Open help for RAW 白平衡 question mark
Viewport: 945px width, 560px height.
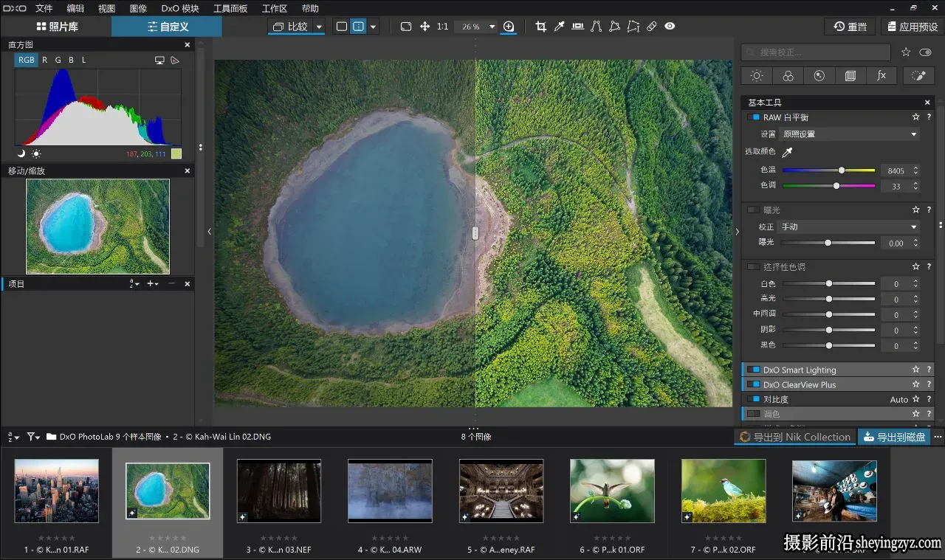tap(929, 117)
